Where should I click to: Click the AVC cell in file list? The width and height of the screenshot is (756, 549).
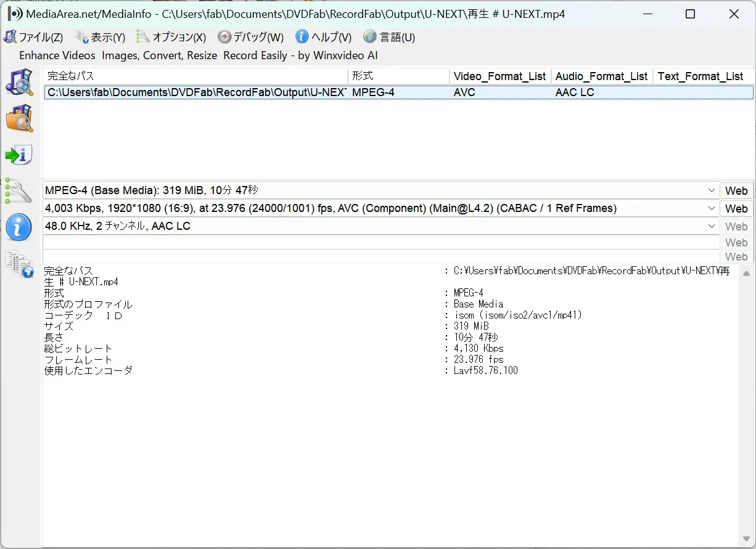coord(464,92)
